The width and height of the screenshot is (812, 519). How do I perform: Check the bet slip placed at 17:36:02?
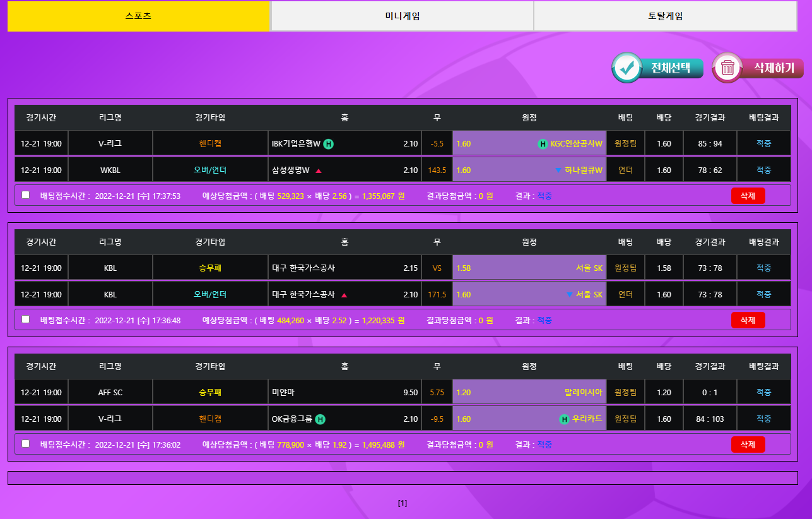coord(26,444)
